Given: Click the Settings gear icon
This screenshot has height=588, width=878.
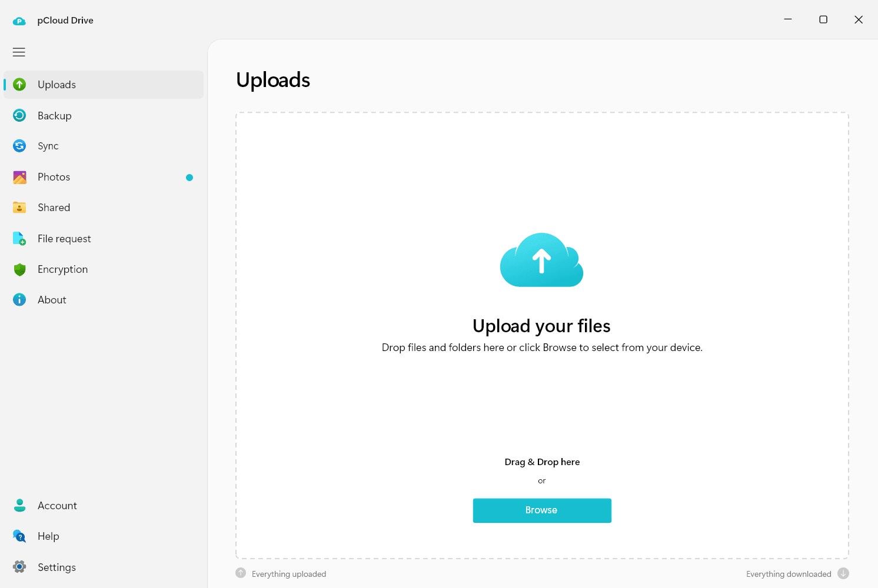Looking at the screenshot, I should [19, 567].
